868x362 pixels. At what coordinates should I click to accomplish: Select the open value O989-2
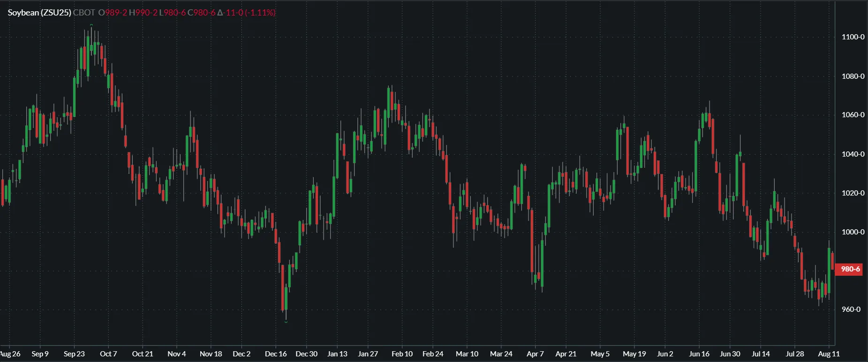point(113,13)
